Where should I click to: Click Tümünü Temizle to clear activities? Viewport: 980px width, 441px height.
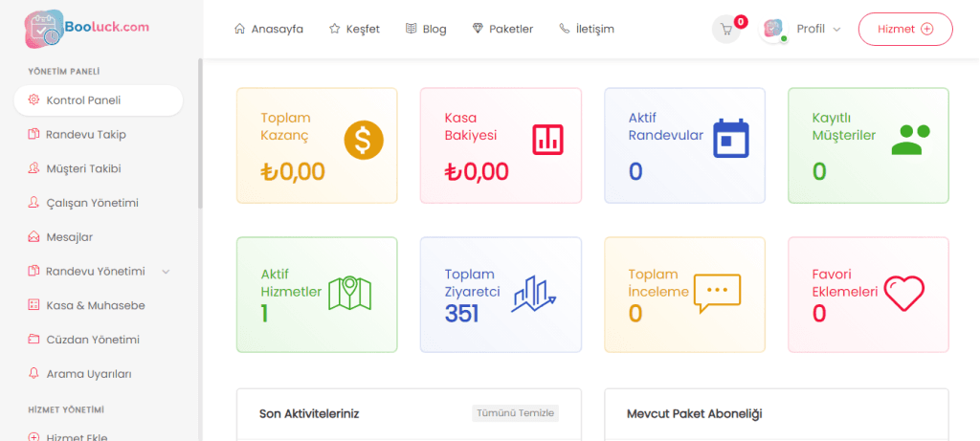(515, 414)
